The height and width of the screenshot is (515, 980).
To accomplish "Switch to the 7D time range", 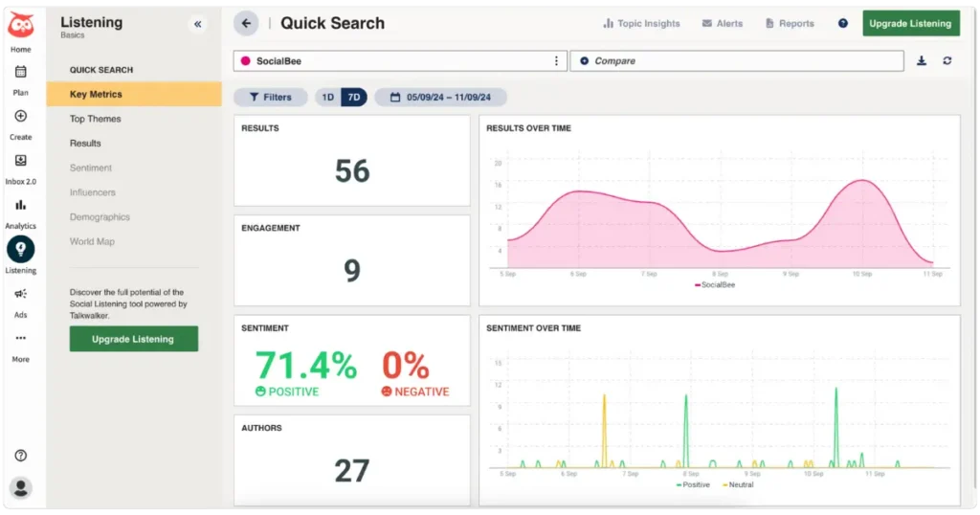I will point(354,98).
